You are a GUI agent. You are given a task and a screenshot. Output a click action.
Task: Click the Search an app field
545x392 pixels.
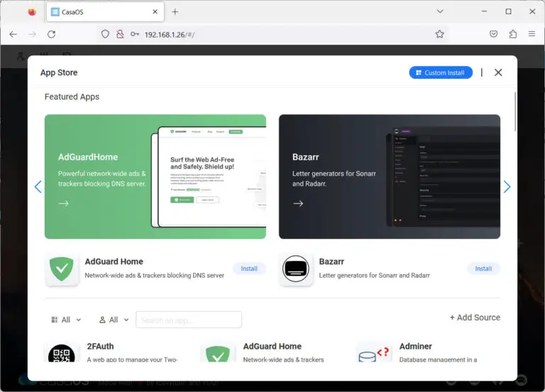[189, 320]
